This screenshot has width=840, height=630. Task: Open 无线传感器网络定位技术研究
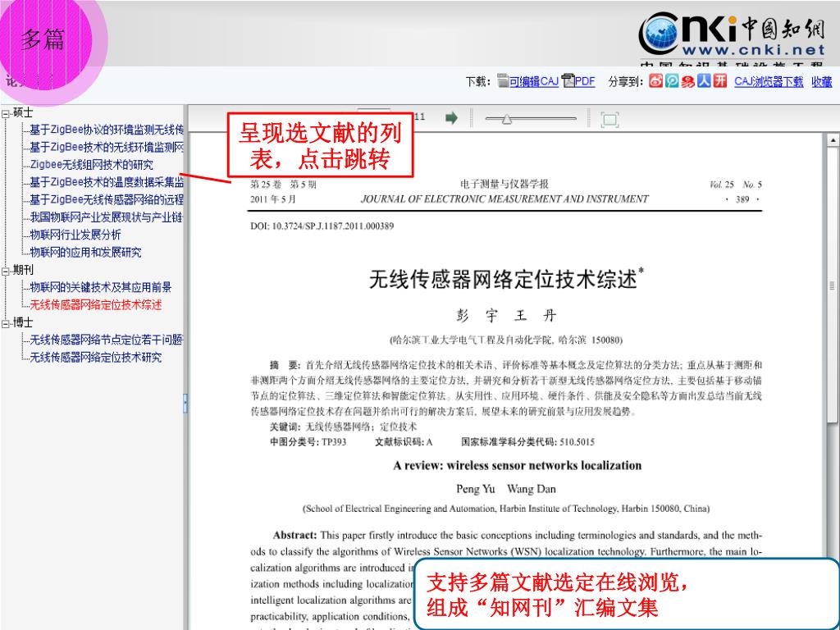(x=96, y=358)
